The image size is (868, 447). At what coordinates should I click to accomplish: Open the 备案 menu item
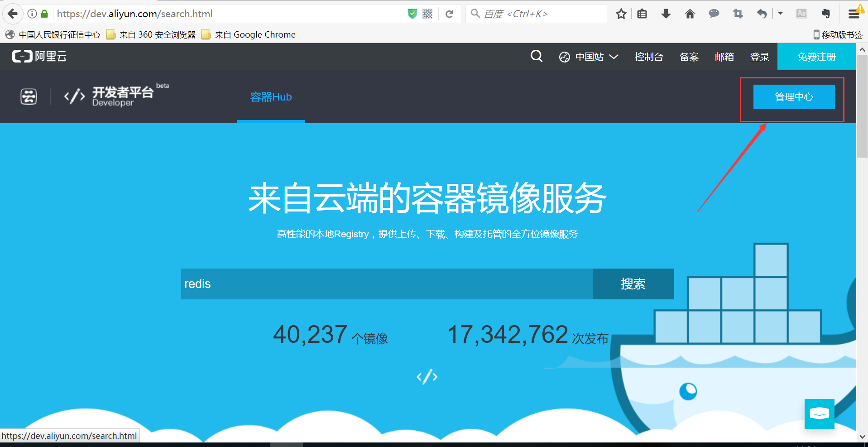[689, 57]
